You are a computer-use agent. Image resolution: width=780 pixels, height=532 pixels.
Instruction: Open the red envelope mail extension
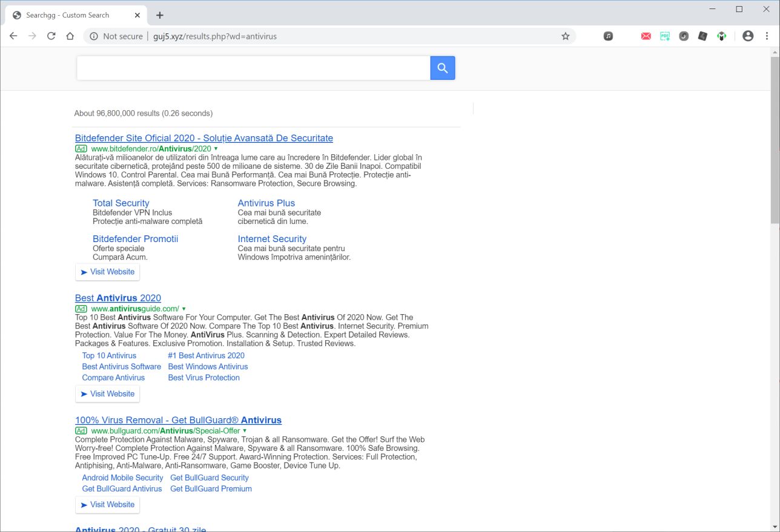tap(646, 36)
